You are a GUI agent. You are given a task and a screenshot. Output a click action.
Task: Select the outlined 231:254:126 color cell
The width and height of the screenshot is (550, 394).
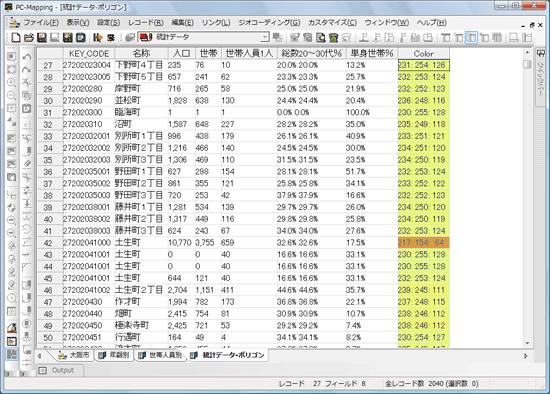click(423, 65)
